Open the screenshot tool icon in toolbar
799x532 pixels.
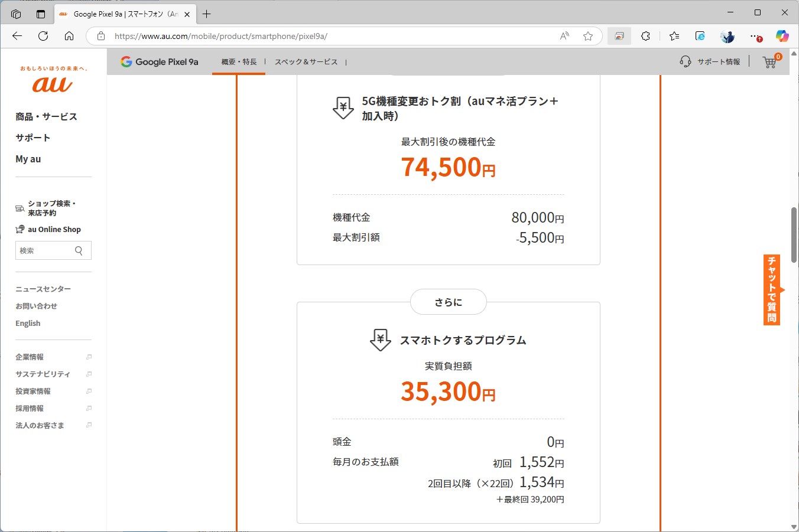pos(619,36)
